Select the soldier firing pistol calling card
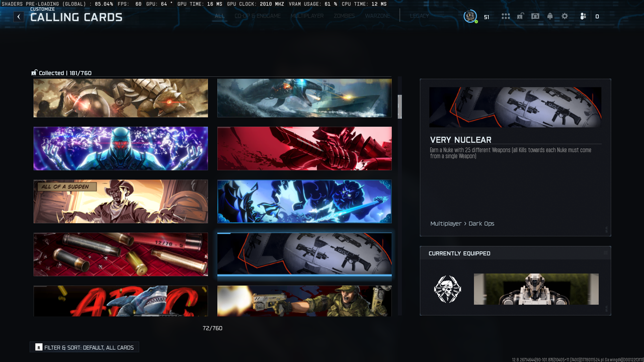 tap(304, 301)
